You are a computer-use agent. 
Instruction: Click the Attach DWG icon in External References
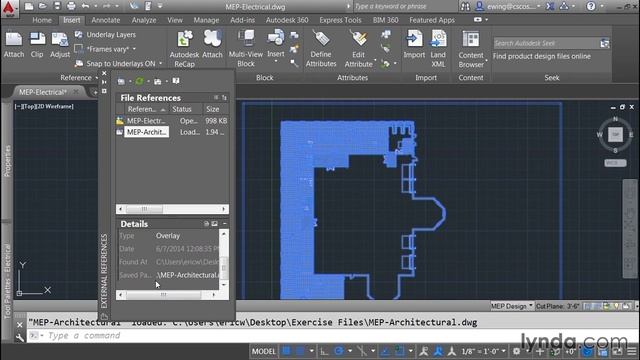pyautogui.click(x=121, y=81)
